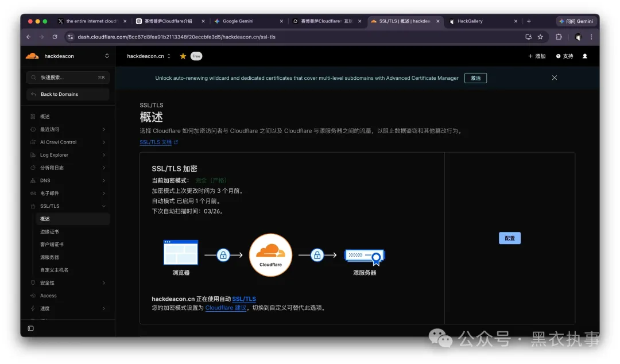The width and height of the screenshot is (620, 364).
Task: Click the browser illustration icon
Action: coord(181,253)
